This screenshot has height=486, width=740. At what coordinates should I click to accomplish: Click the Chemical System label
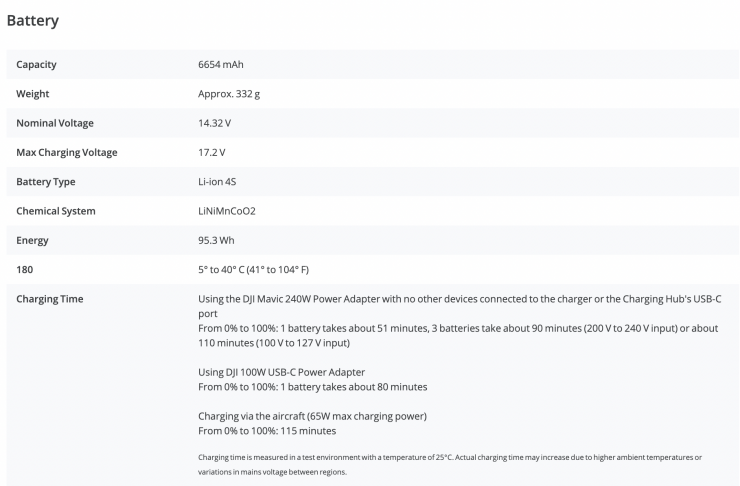point(56,211)
